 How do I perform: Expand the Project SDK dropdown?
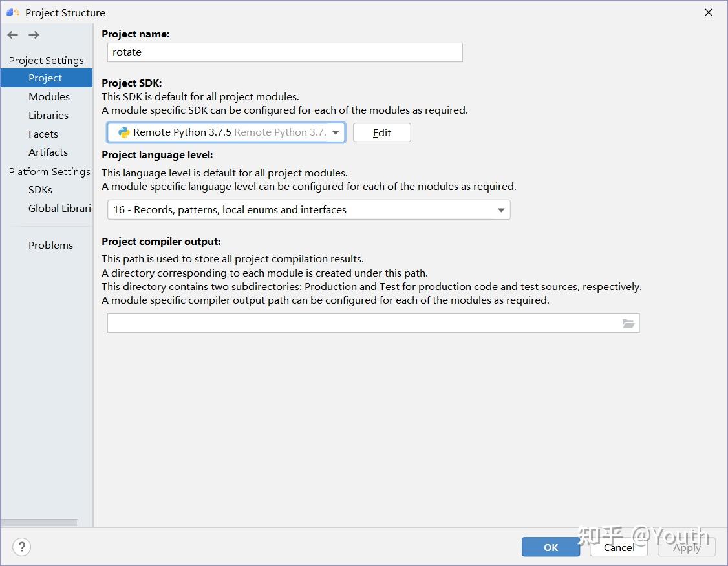click(x=336, y=132)
